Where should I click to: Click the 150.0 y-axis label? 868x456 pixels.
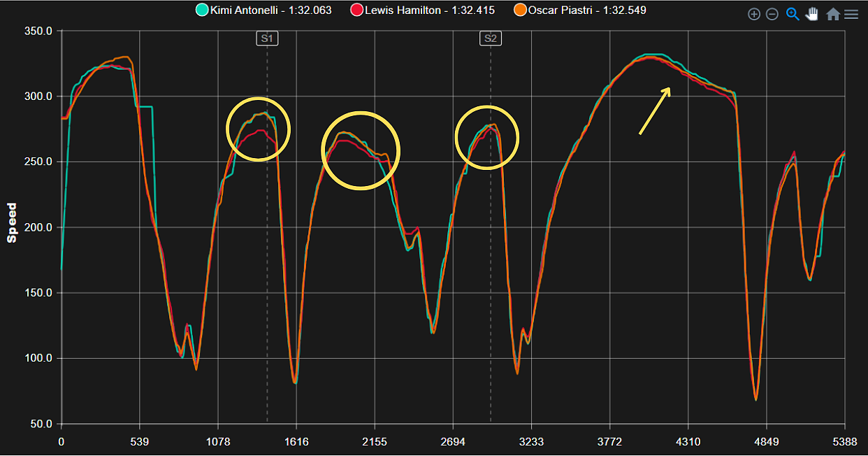pos(39,293)
